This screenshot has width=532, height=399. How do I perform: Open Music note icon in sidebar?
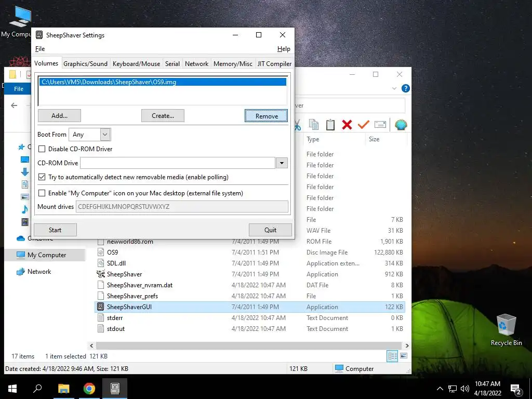pyautogui.click(x=25, y=209)
